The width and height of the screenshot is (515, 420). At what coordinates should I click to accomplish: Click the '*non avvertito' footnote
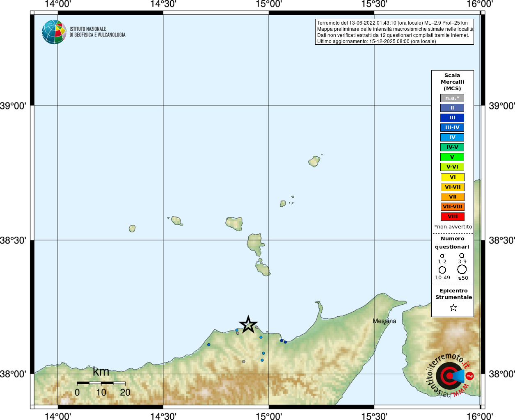click(453, 227)
